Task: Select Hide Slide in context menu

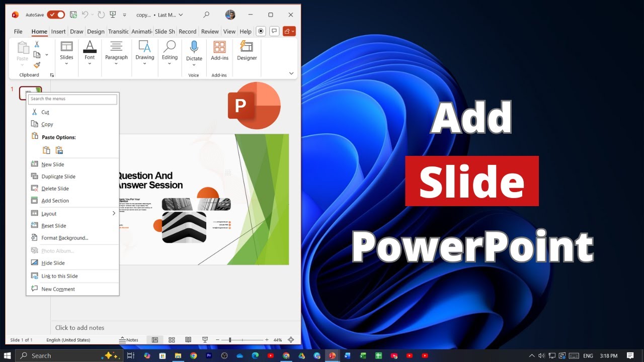Action: coord(72,263)
